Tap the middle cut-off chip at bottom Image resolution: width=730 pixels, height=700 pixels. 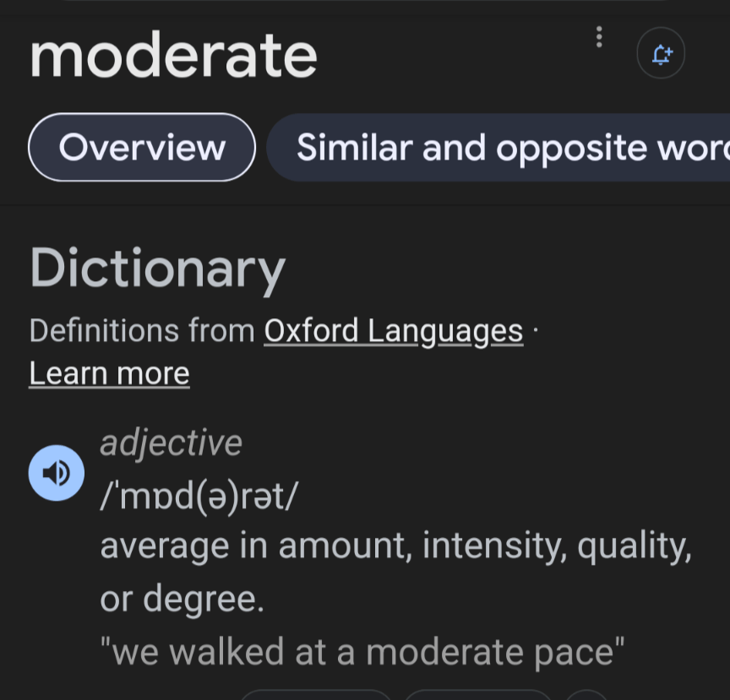[477, 694]
